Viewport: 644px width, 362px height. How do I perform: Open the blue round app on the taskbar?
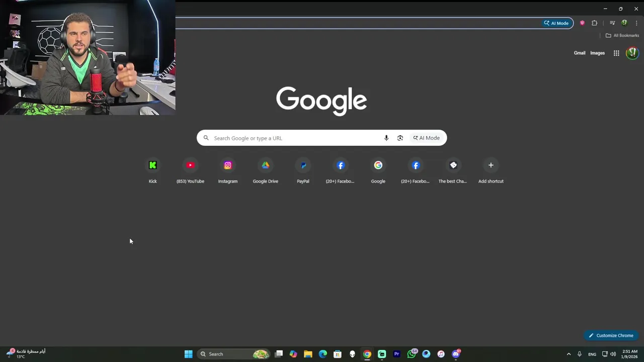pos(426,354)
